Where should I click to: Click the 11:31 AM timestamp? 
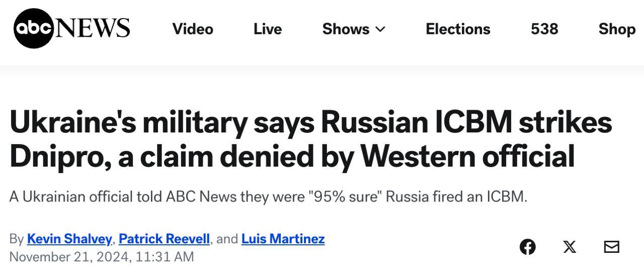pyautogui.click(x=165, y=256)
